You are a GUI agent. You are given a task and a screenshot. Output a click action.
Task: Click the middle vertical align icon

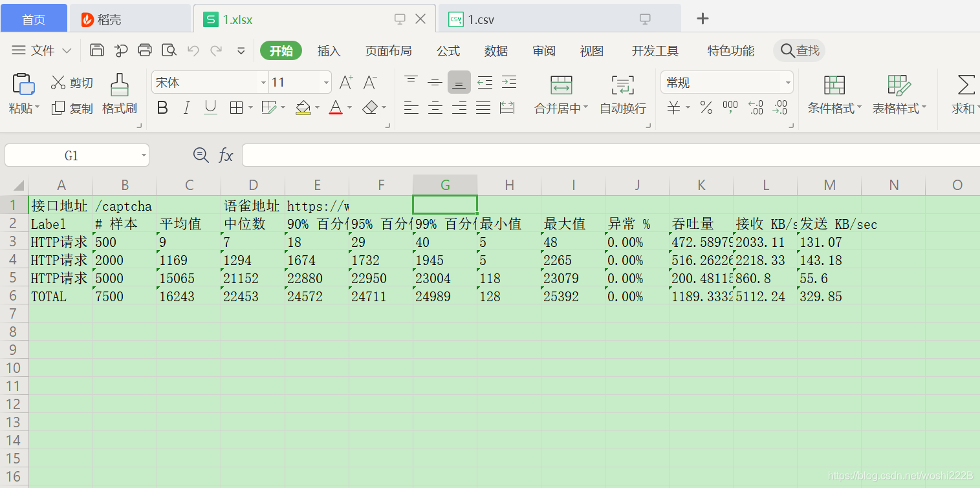[435, 82]
